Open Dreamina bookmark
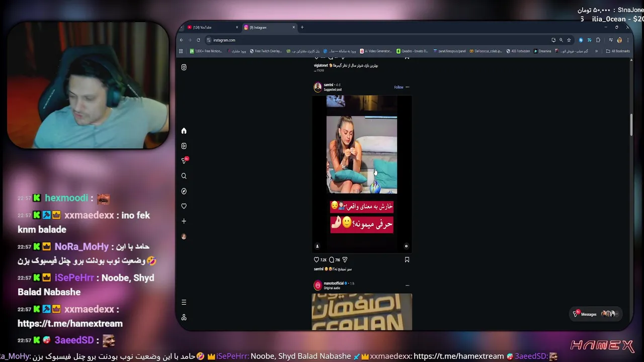644x362 pixels. point(543,51)
